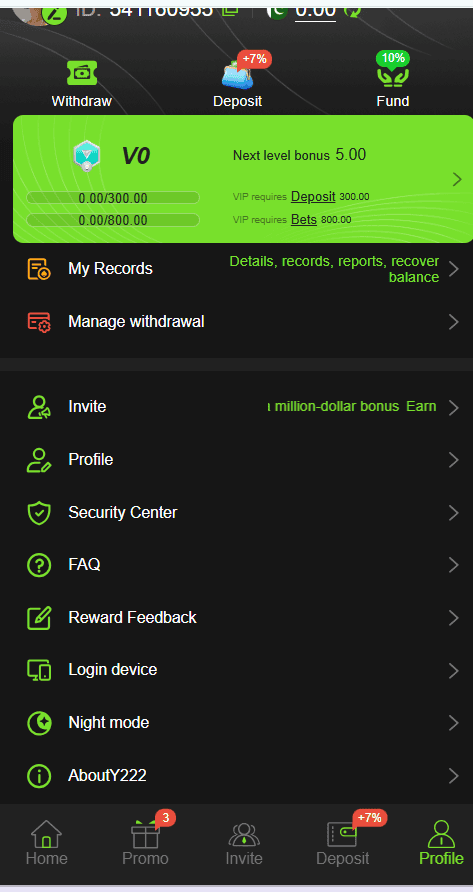Click the +7% badge on top Deposit

tap(254, 59)
